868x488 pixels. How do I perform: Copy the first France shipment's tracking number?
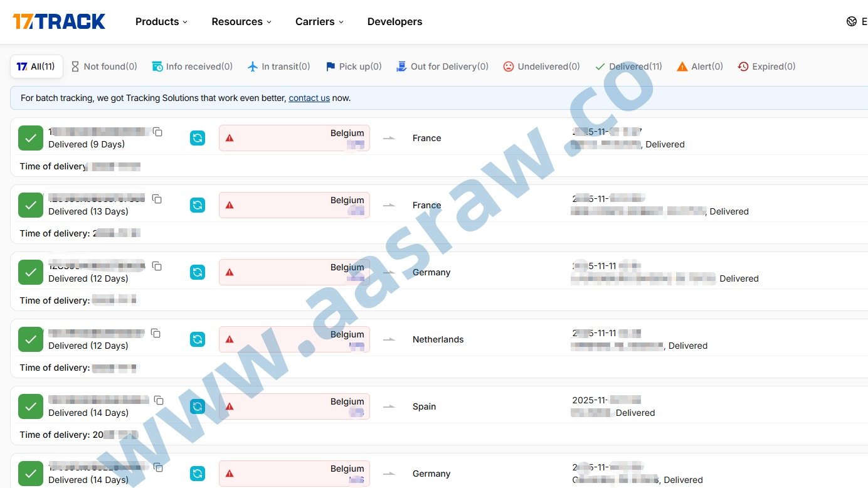pyautogui.click(x=158, y=132)
